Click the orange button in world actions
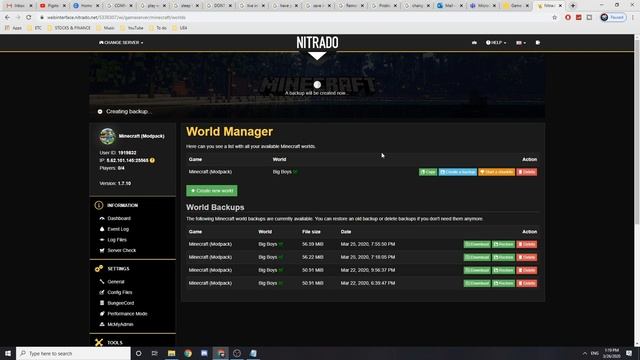640x360 pixels. [496, 172]
